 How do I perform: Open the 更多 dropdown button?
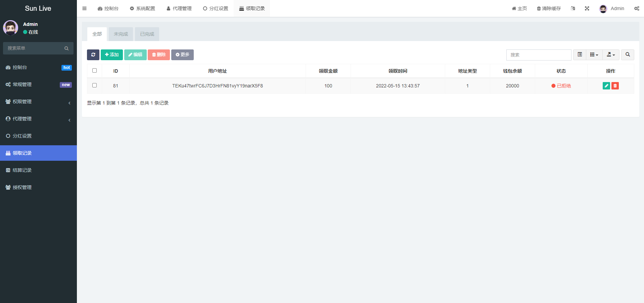pyautogui.click(x=182, y=55)
